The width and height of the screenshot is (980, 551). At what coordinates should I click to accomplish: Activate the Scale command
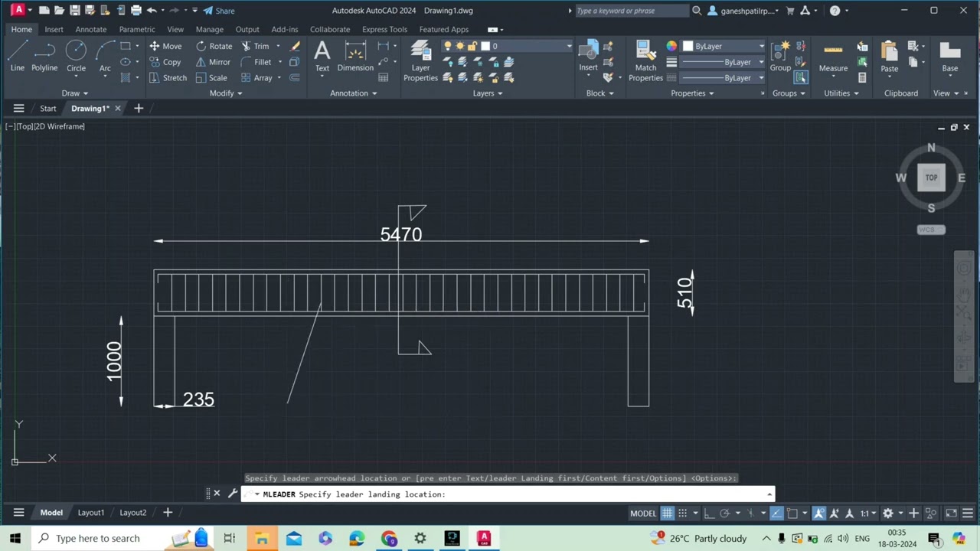point(211,78)
